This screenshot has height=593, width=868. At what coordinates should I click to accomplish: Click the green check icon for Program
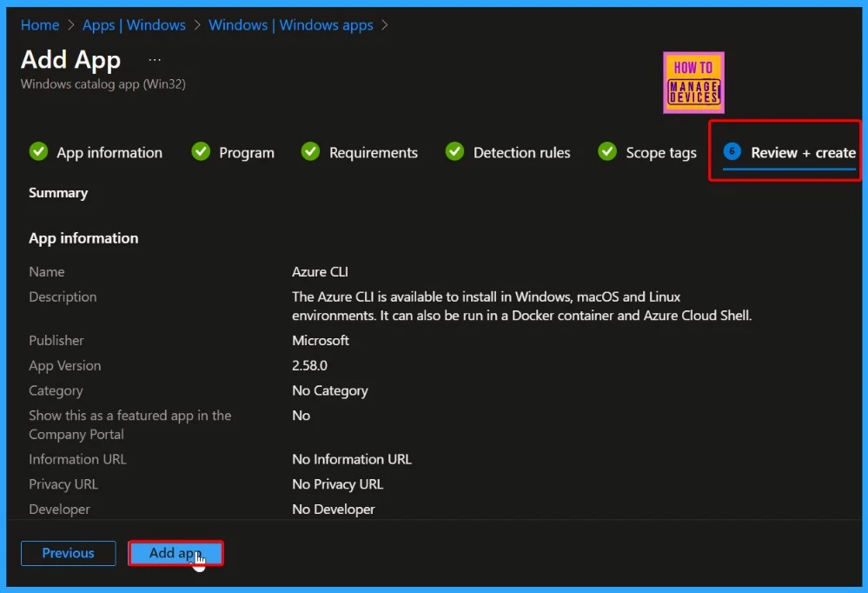(201, 151)
